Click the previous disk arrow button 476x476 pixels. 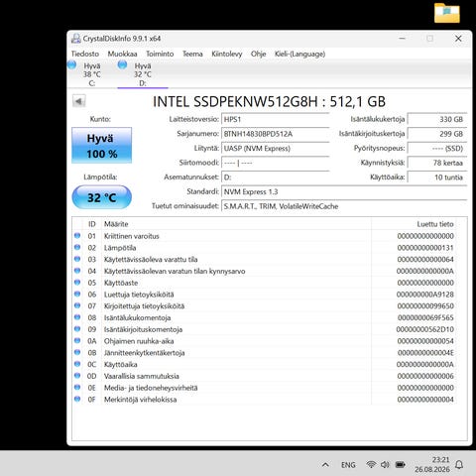click(79, 101)
